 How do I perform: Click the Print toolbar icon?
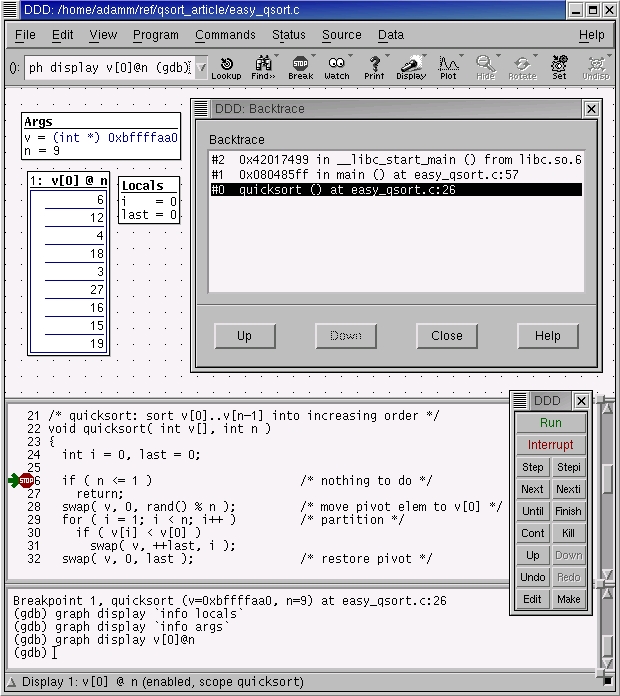(x=374, y=67)
